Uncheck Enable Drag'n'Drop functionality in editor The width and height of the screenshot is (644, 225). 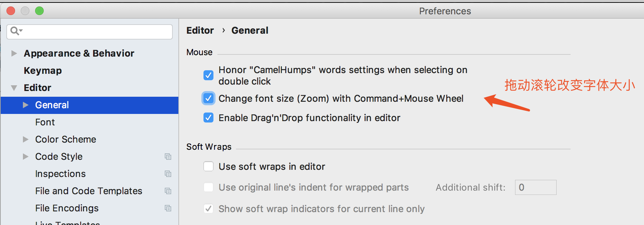tap(208, 118)
